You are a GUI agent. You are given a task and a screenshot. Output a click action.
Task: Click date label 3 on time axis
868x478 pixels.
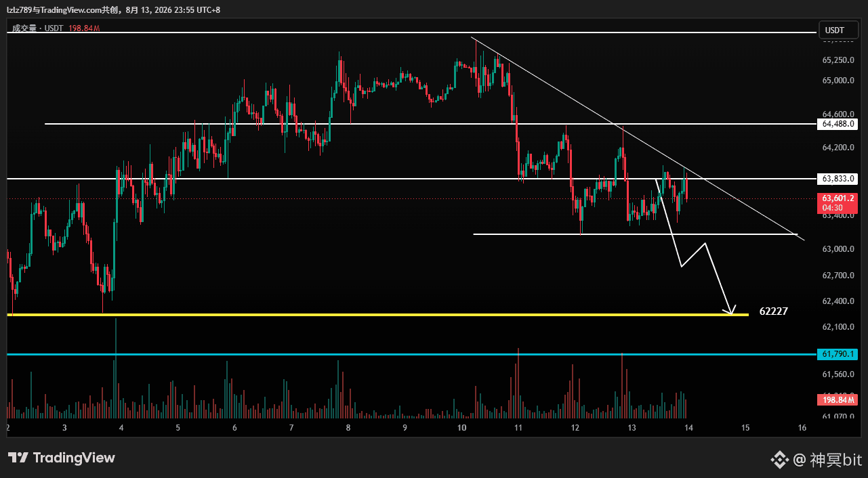point(64,428)
